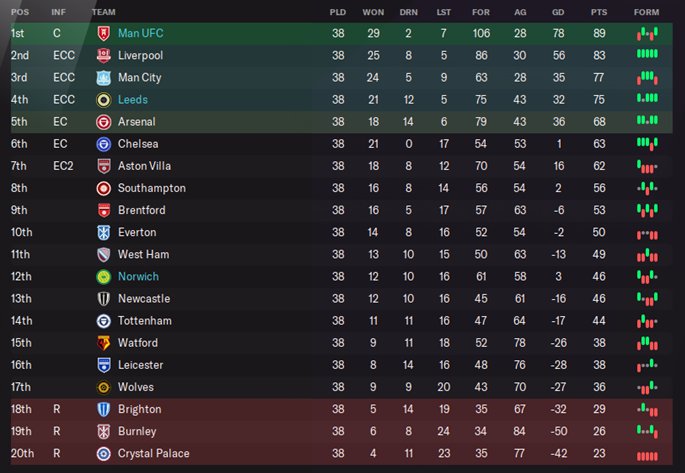Click the Liverpool club badge icon
This screenshot has height=473, width=685.
(104, 55)
